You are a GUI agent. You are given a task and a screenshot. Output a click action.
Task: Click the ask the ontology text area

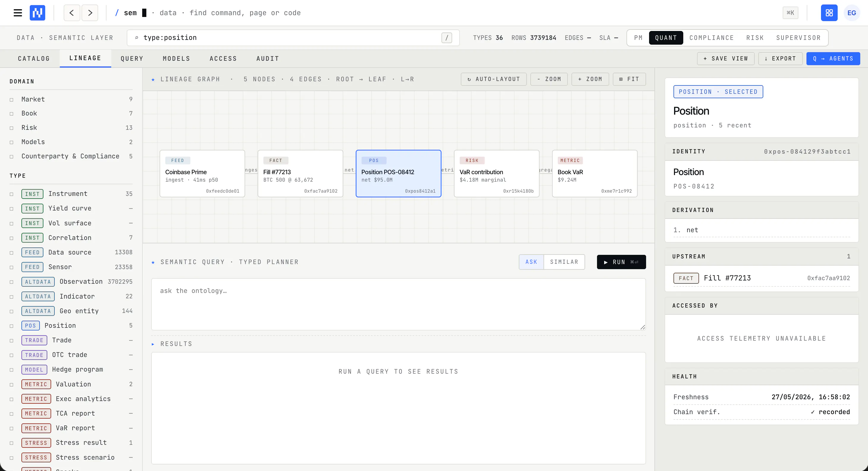click(x=398, y=304)
